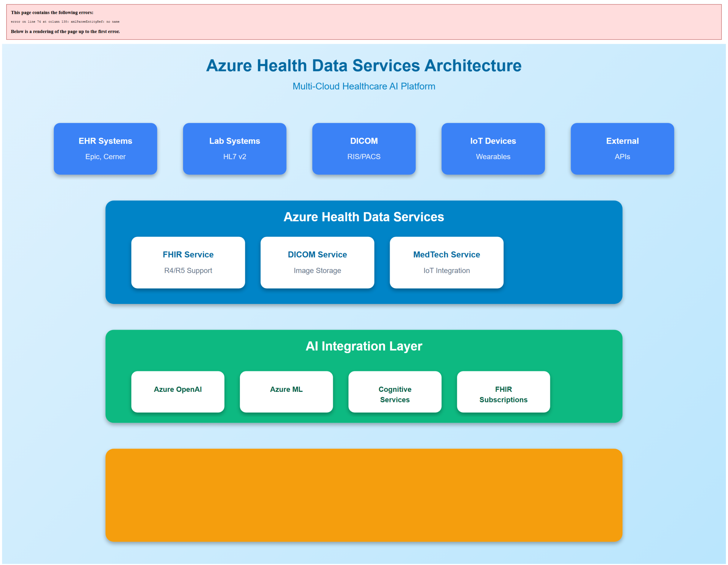The image size is (728, 565).
Task: Open the FHIR Service card
Action: coord(188,262)
